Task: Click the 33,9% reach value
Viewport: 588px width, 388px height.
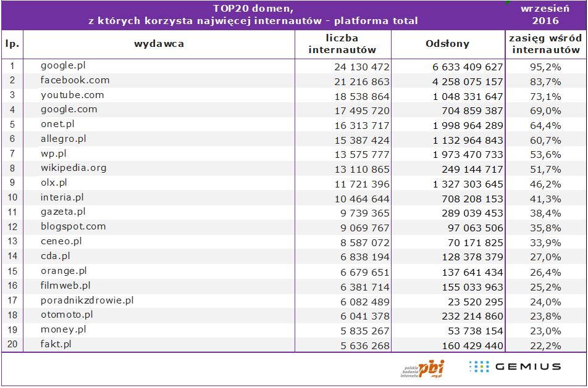Action: click(x=545, y=242)
